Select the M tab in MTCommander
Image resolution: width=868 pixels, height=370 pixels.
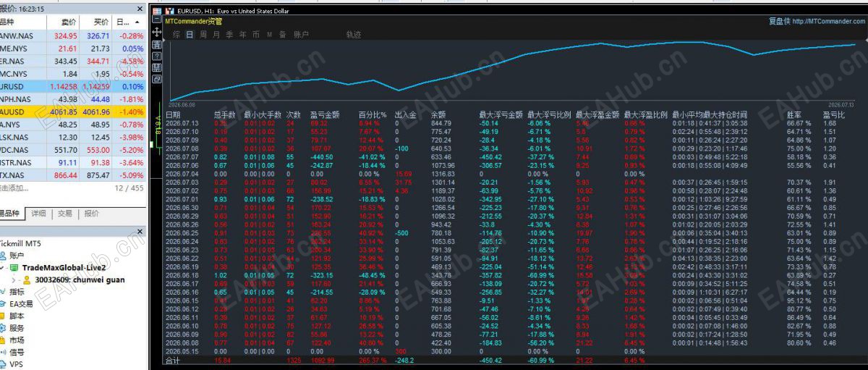tap(269, 34)
